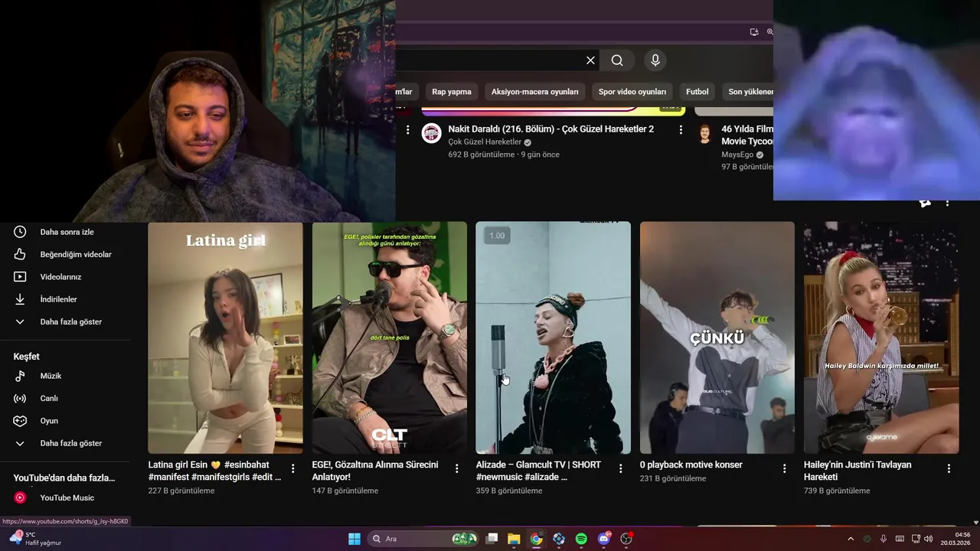This screenshot has width=980, height=551.
Task: Open options for Hailey'nin Justin'i short
Action: pos(949,468)
